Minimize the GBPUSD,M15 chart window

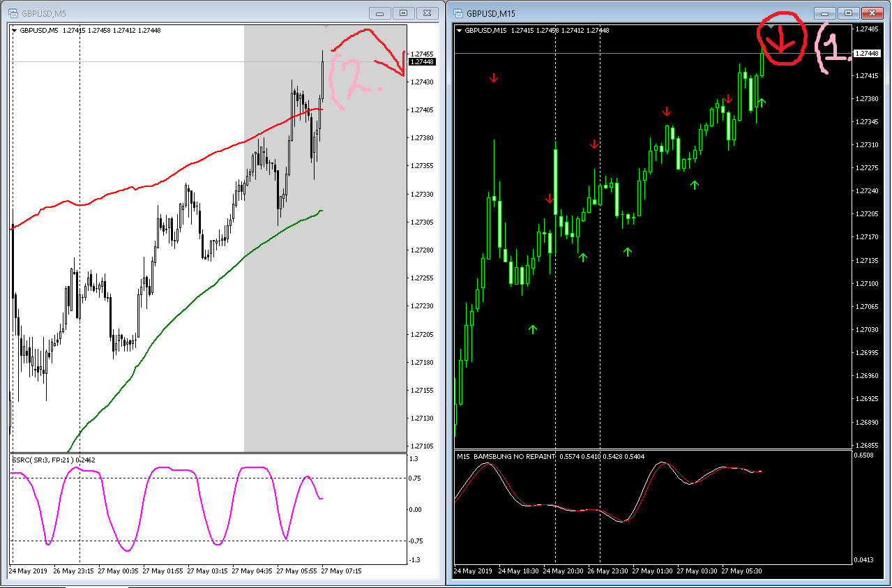pos(825,13)
